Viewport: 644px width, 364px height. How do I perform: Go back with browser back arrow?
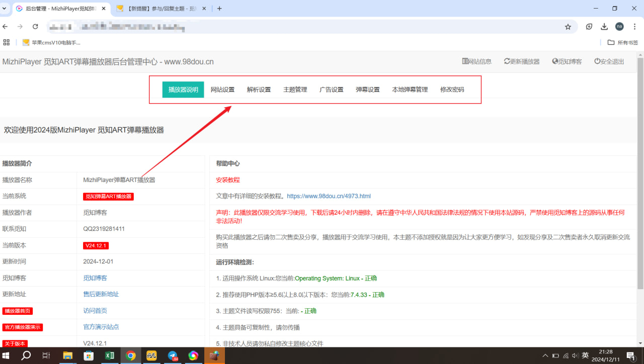click(x=6, y=27)
